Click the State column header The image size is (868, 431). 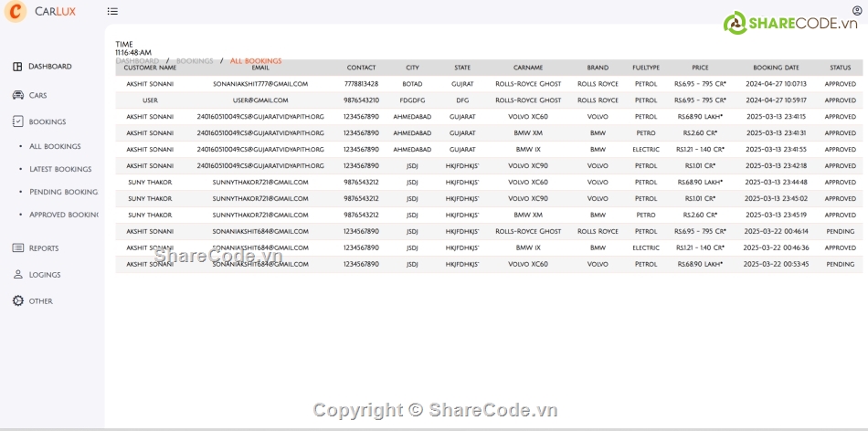462,68
